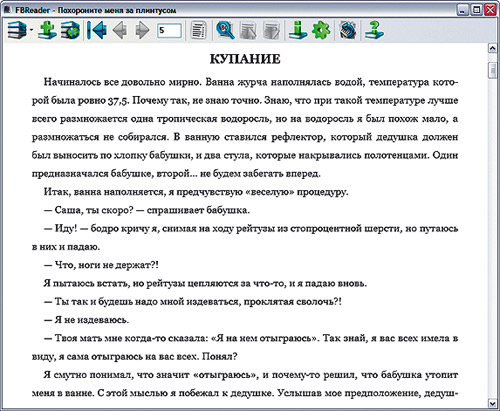Viewport: 500px width, 411px height.
Task: Click the line "— Я не издеваюсь."
Action: pyautogui.click(x=86, y=320)
